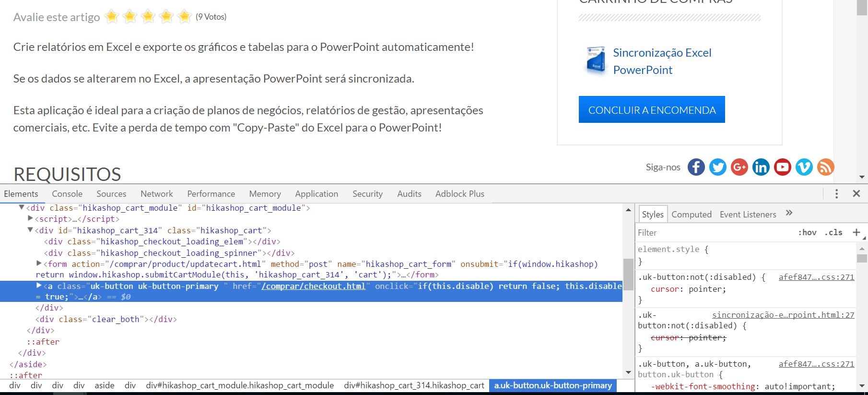Toggle the :hov element state panel
The width and height of the screenshot is (868, 395).
tap(807, 232)
